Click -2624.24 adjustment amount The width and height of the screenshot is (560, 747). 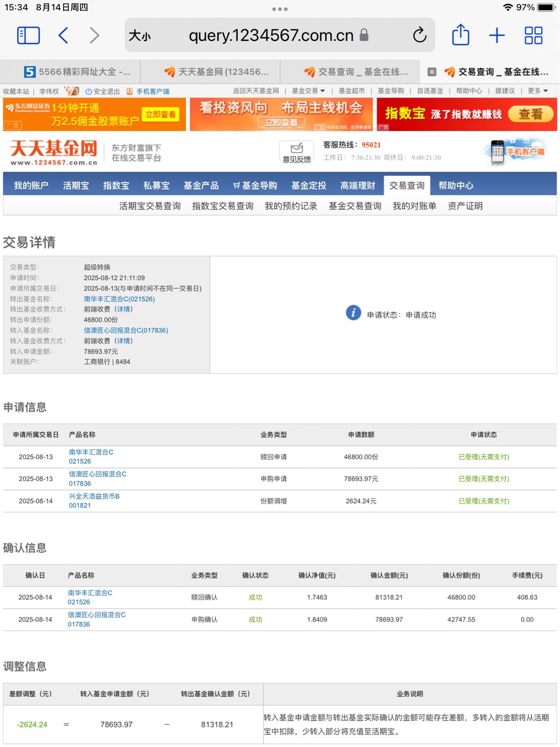pyautogui.click(x=32, y=724)
